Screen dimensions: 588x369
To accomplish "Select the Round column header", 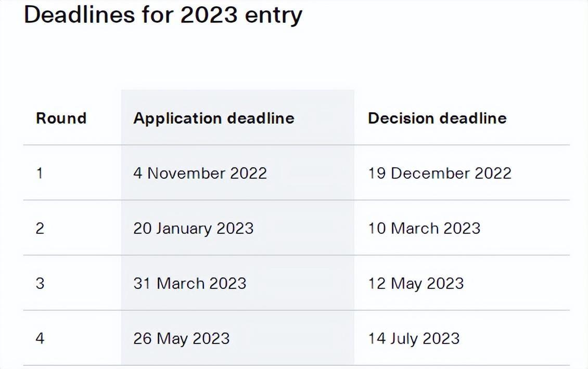I will coord(61,118).
